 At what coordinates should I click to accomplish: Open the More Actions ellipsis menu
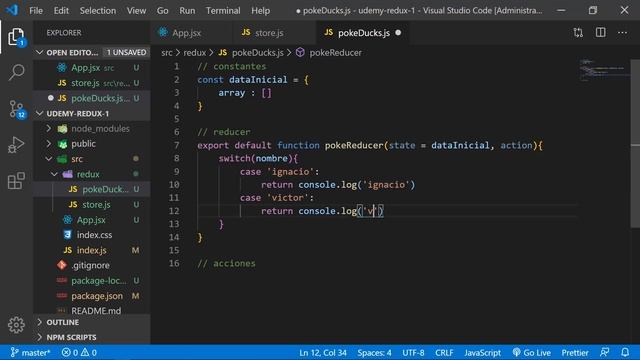[622, 33]
